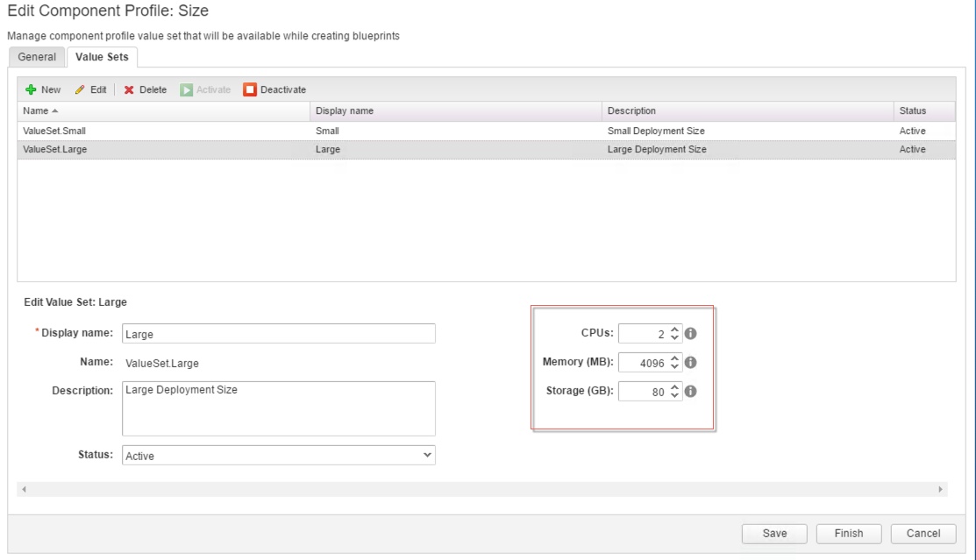Click the Deactivate stop icon
Viewport: 976px width, 560px height.
(x=250, y=89)
